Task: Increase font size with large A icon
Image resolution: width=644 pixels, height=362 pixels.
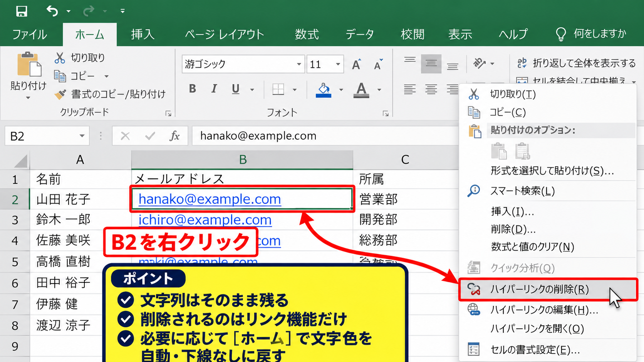Action: coord(357,64)
